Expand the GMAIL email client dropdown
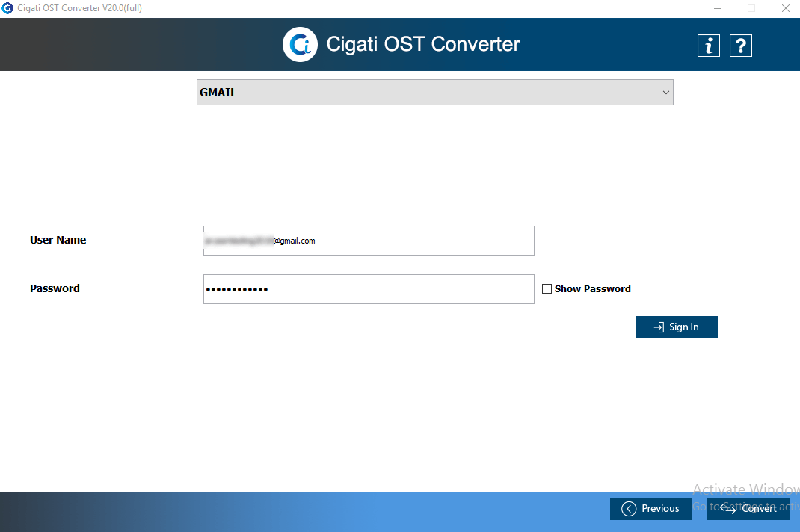The image size is (800, 532). (434, 93)
